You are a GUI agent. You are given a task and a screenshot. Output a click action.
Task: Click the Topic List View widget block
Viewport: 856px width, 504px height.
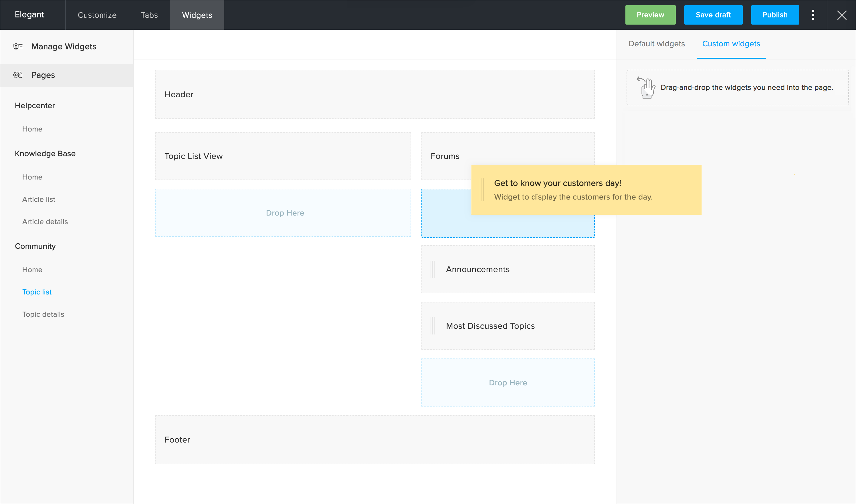283,156
